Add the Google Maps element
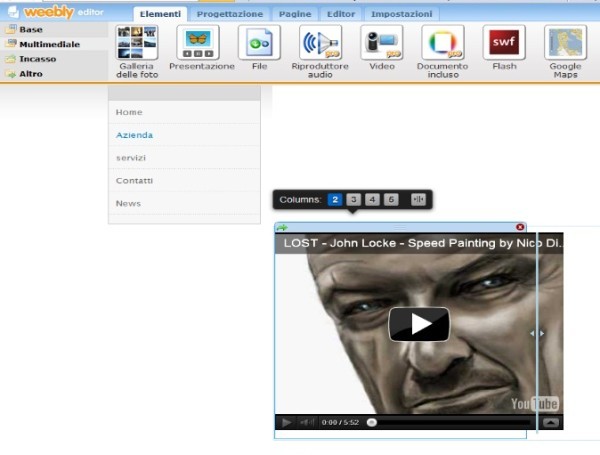Viewport: 600px width, 455px height. click(x=565, y=43)
